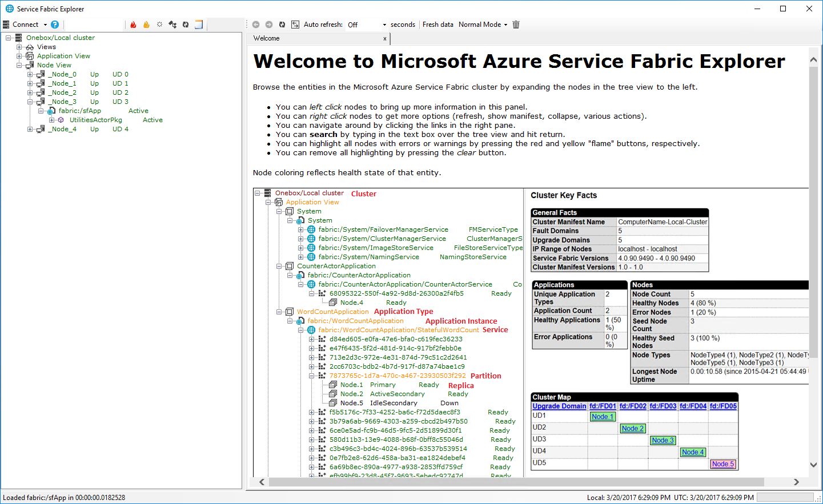This screenshot has width=823, height=504.
Task: Click the fabric:/sfApp globe icon
Action: [51, 111]
